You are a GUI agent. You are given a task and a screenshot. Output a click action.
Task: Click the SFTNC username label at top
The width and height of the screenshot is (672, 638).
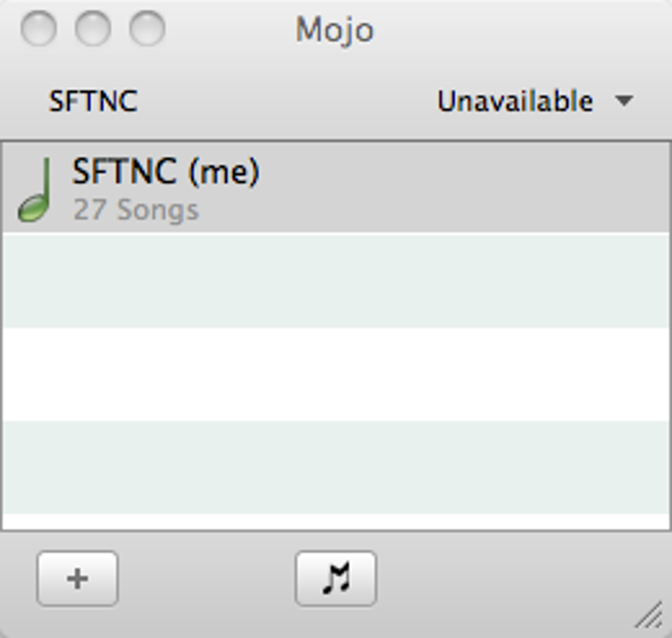point(93,101)
